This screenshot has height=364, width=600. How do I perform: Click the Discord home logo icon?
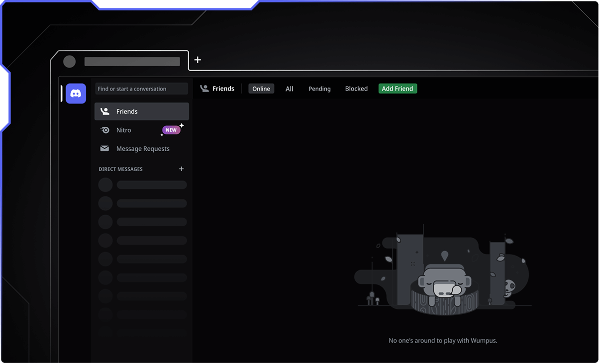(x=76, y=93)
